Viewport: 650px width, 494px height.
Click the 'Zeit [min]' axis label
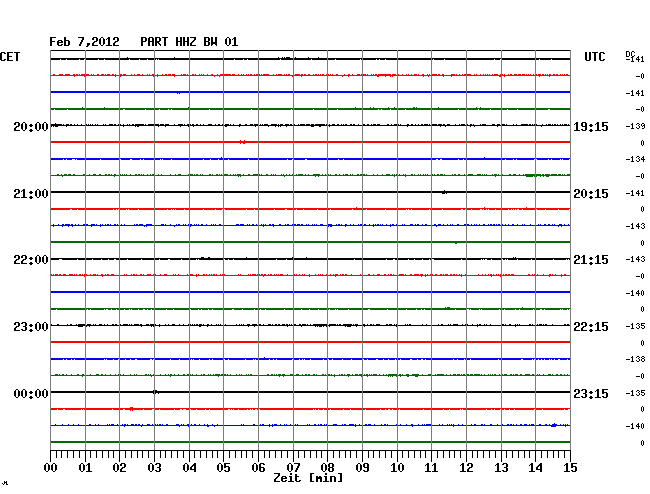click(309, 479)
